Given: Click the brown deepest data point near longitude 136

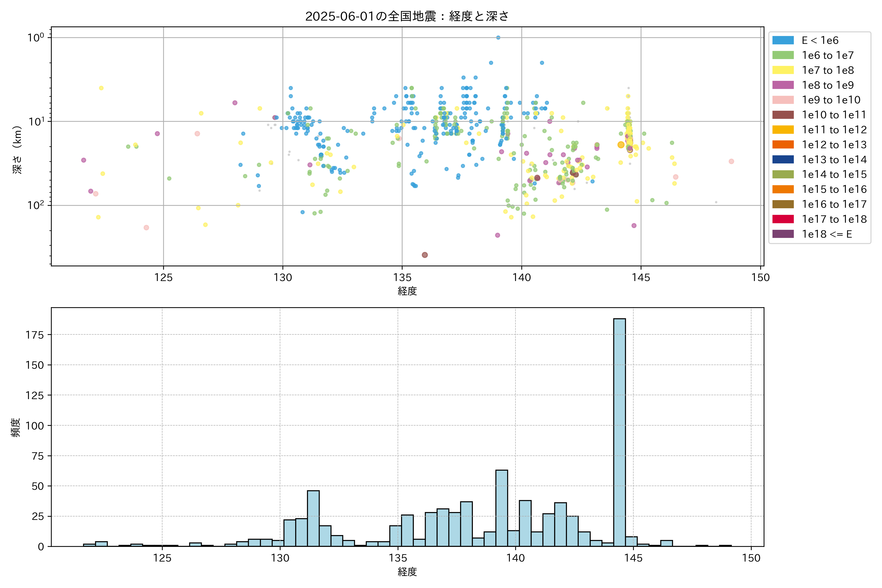Looking at the screenshot, I should pos(425,255).
